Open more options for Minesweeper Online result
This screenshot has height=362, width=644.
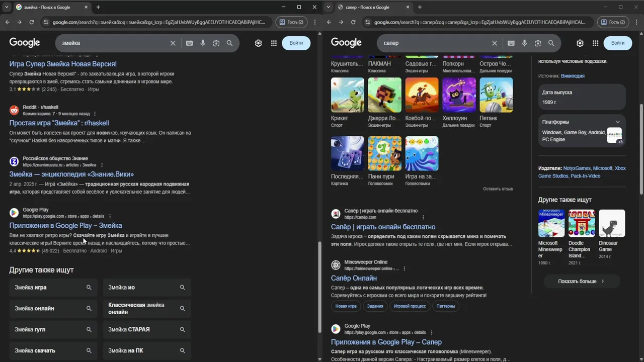(404, 269)
